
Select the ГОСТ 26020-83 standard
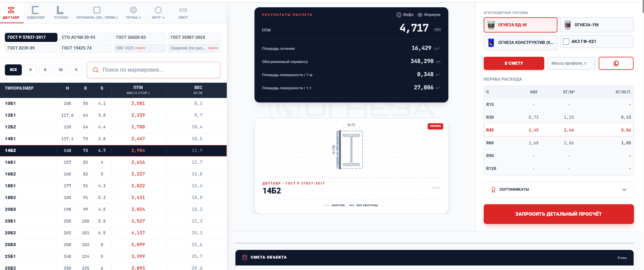coord(140,37)
